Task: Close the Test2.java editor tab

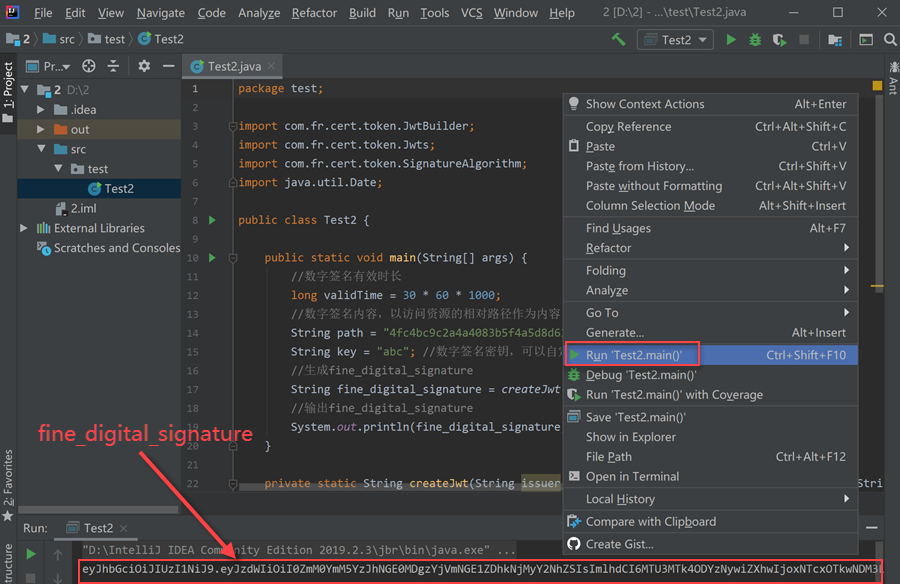Action: coord(272,66)
